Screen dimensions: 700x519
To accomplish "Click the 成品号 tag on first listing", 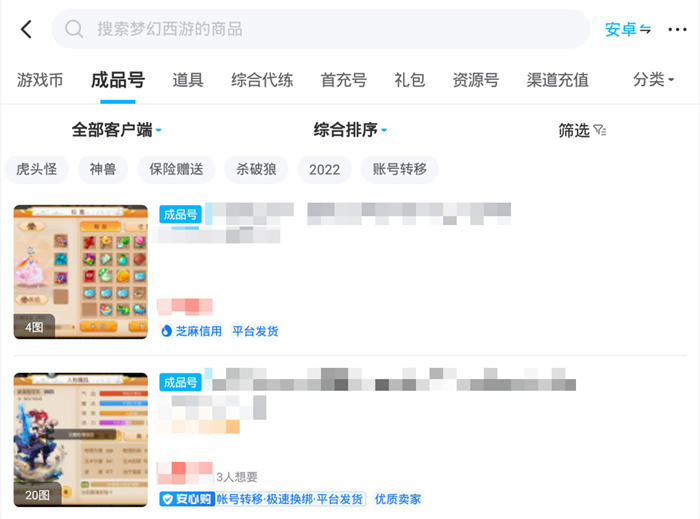I will (x=180, y=214).
